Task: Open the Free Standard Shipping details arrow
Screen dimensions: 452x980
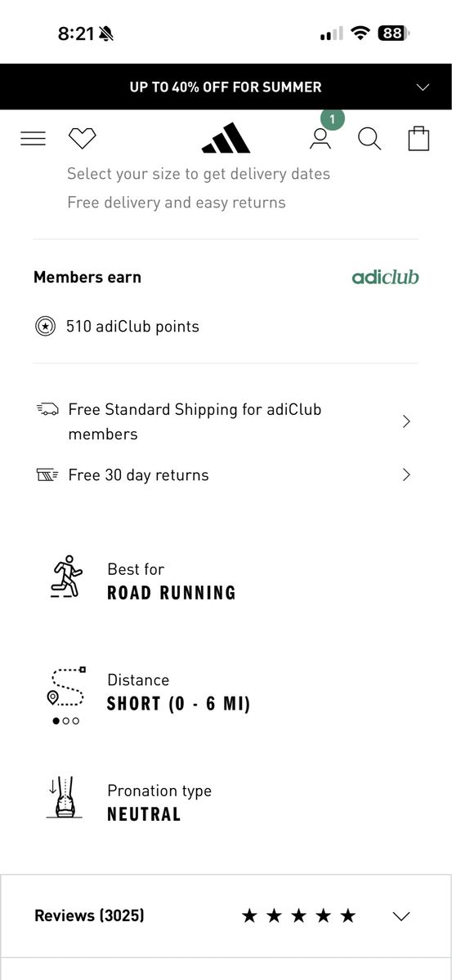Action: click(406, 421)
